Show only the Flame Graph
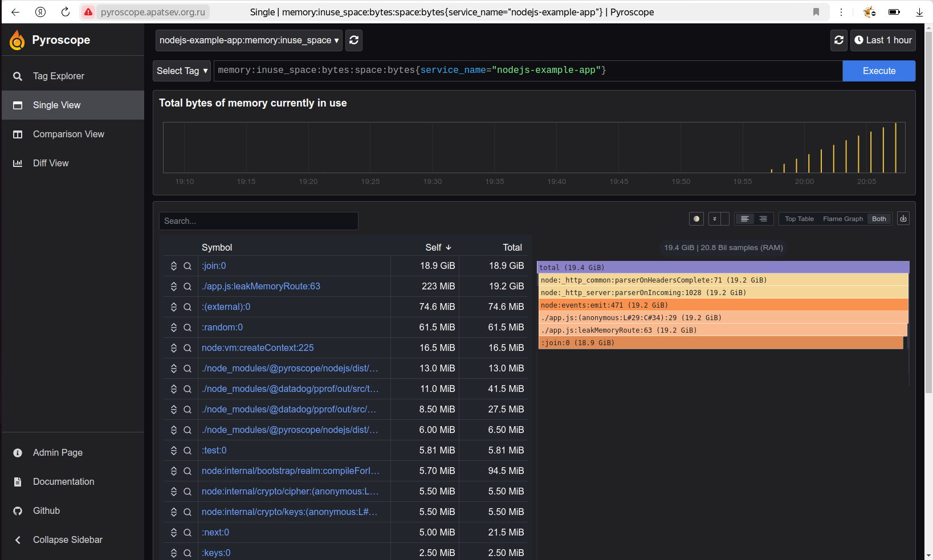 pyautogui.click(x=843, y=219)
